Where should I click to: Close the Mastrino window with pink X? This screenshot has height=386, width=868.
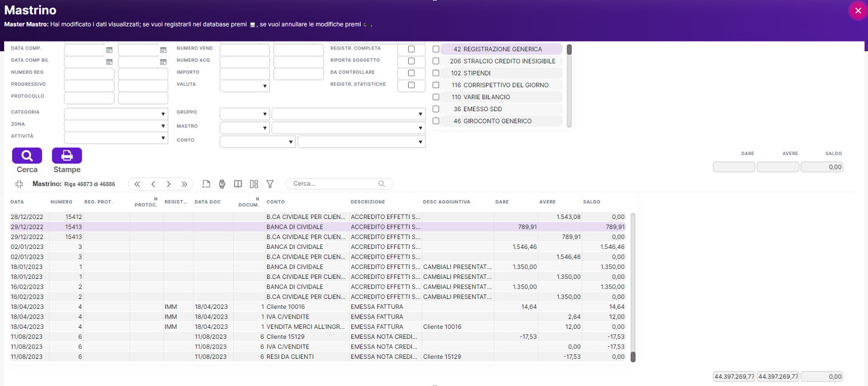[x=858, y=10]
